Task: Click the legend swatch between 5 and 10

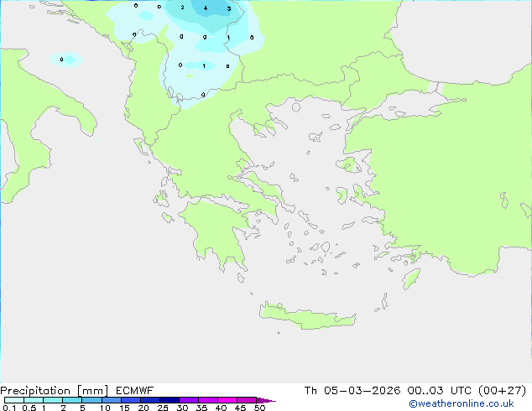Action: [x=91, y=400]
